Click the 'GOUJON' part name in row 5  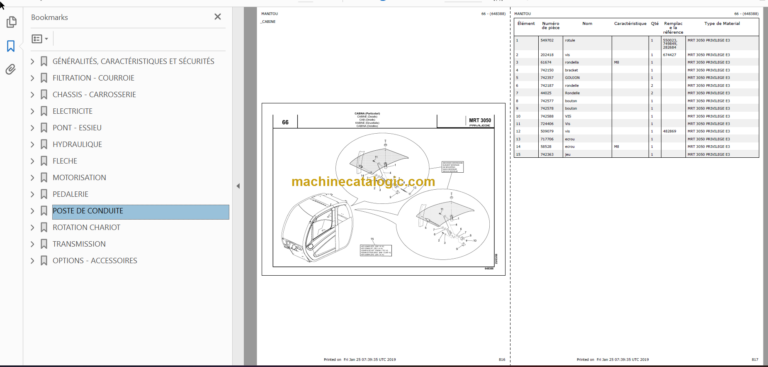click(x=572, y=78)
